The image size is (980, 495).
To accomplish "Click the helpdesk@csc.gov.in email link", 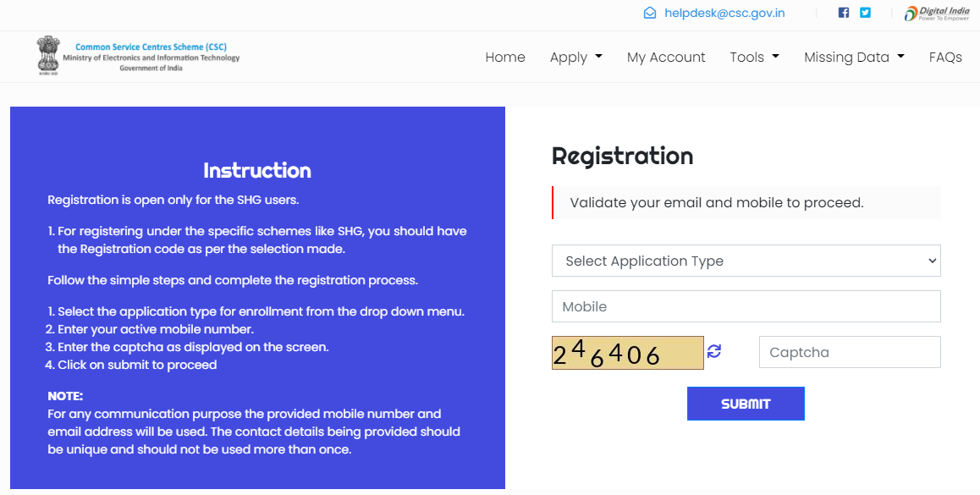I will pos(724,14).
